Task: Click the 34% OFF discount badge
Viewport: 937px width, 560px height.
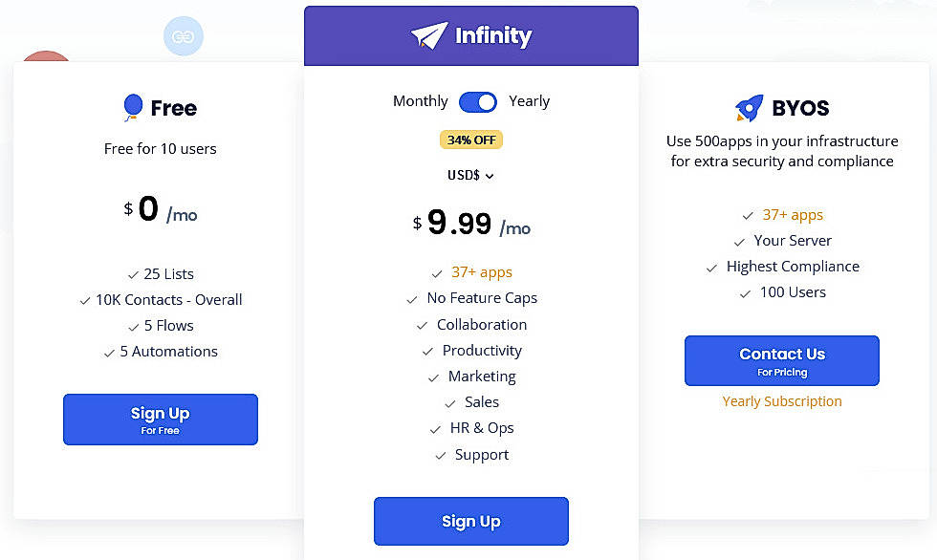Action: [x=470, y=140]
